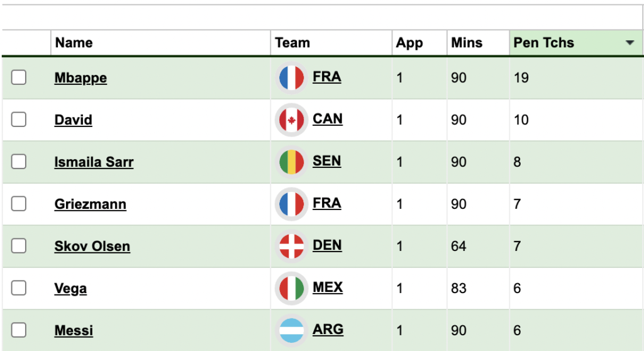This screenshot has height=351, width=644.
Task: Sort the table by Mins column header
Action: tap(467, 43)
